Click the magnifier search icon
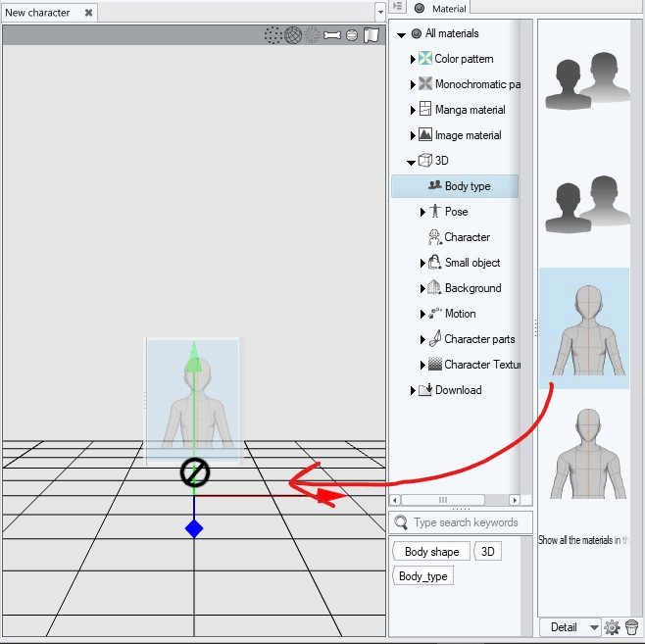Viewport: 645px width, 644px height. pyautogui.click(x=401, y=522)
